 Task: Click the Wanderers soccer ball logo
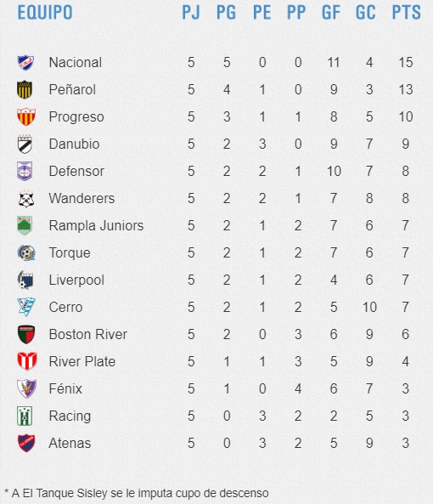coord(26,198)
